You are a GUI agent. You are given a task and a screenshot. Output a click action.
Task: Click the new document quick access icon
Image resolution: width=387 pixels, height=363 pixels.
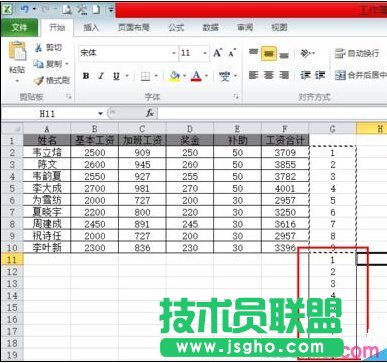coord(96,9)
